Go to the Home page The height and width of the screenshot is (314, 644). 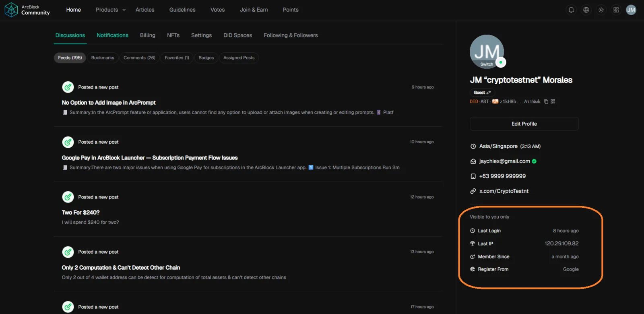(74, 10)
